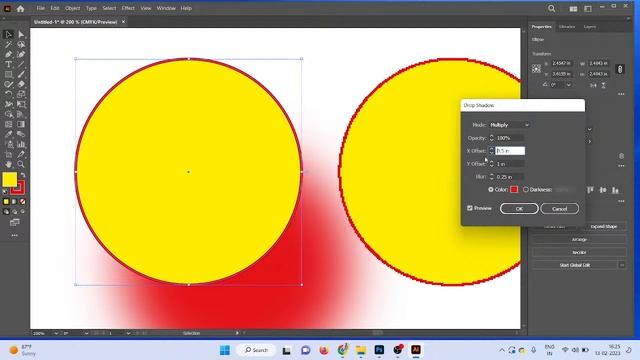The image size is (640, 360).
Task: Uncheck the Preview checkbox
Action: pos(470,208)
